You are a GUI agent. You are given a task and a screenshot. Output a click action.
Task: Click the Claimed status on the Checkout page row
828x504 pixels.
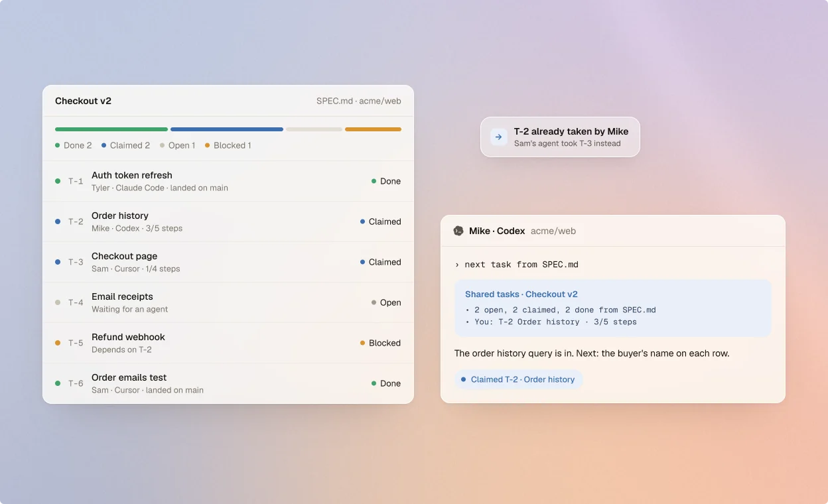click(x=381, y=262)
